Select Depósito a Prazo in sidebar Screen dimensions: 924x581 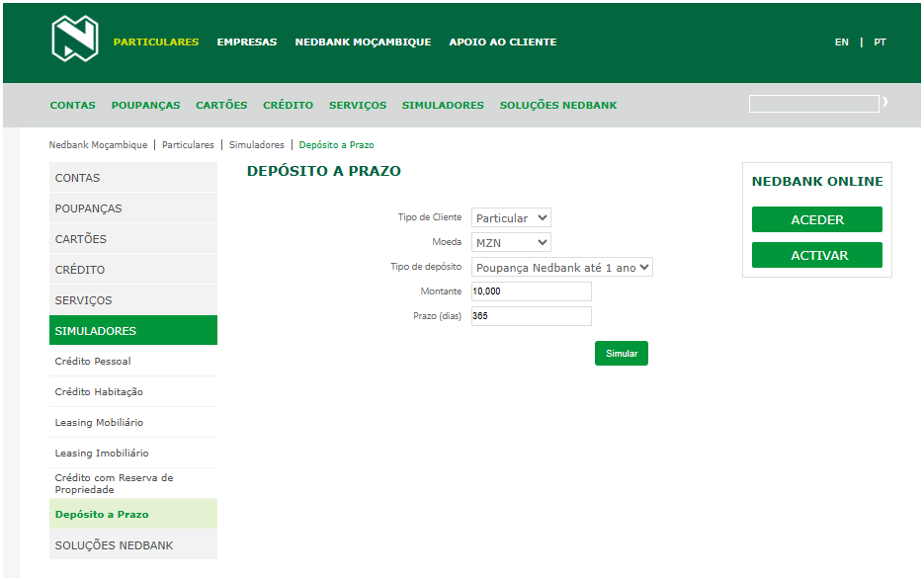(x=133, y=515)
